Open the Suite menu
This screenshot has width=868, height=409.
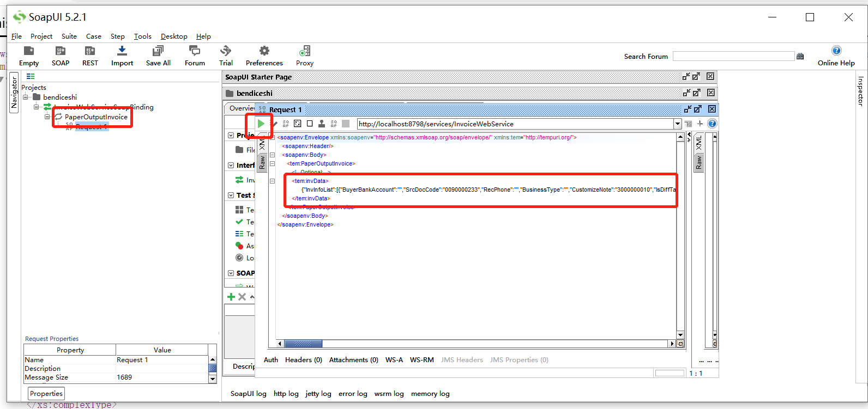pyautogui.click(x=69, y=36)
